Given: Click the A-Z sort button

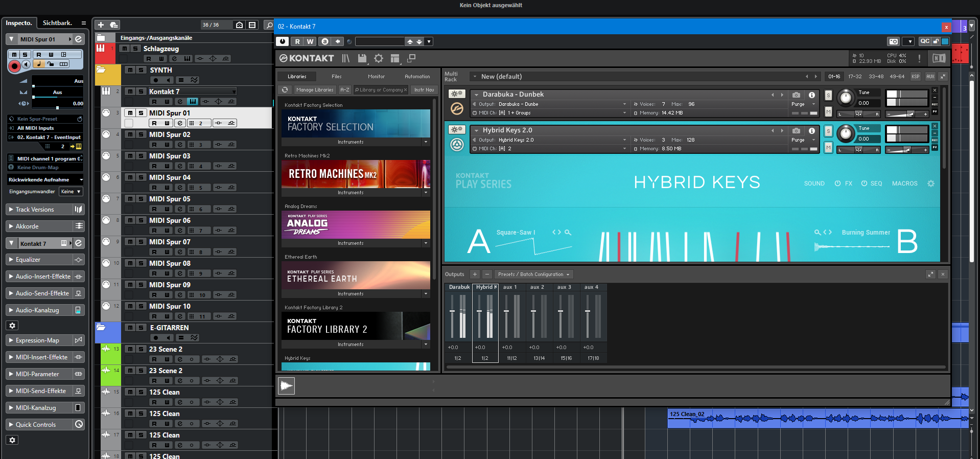Looking at the screenshot, I should (x=345, y=90).
